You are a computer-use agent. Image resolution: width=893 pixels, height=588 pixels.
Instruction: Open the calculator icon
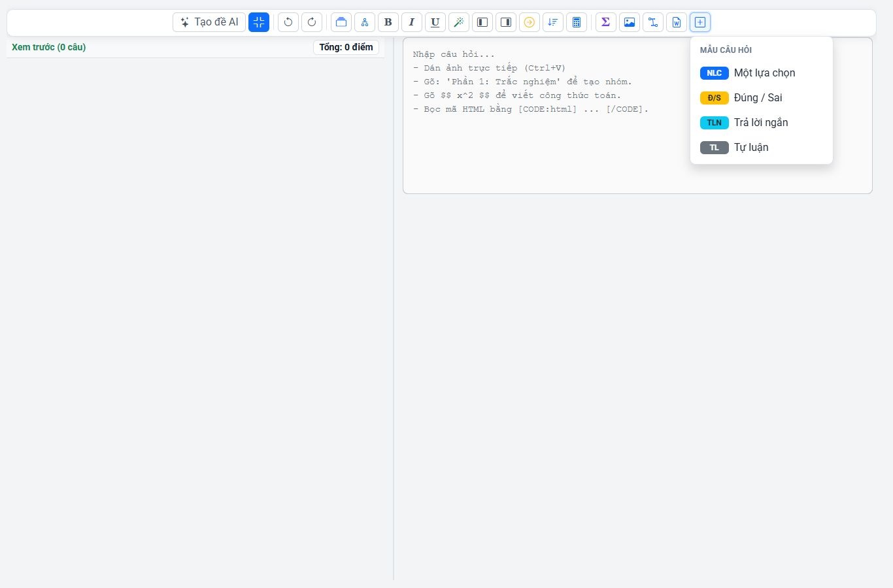(577, 22)
